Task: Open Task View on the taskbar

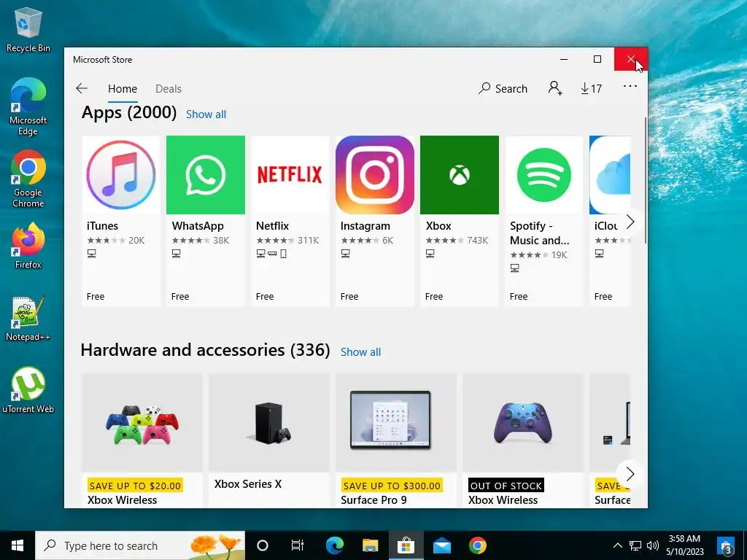Action: pyautogui.click(x=298, y=545)
